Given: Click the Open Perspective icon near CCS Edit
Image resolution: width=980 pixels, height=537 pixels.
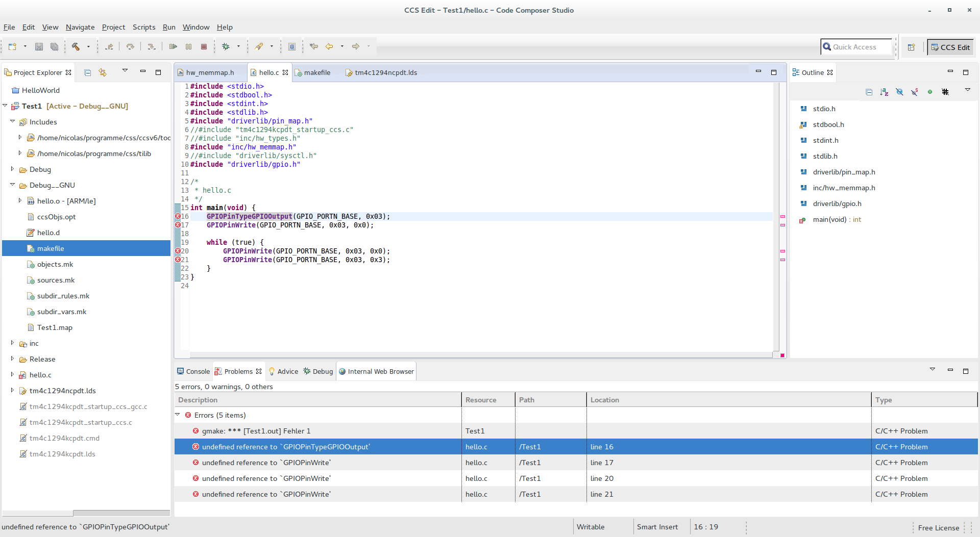Looking at the screenshot, I should point(912,47).
